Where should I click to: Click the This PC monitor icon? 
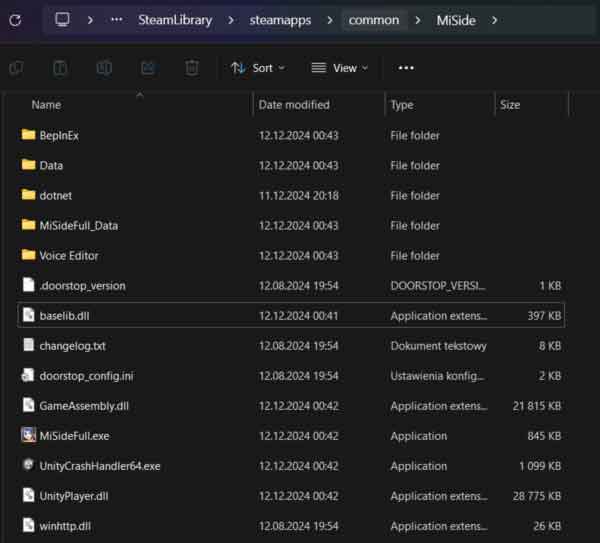62,20
